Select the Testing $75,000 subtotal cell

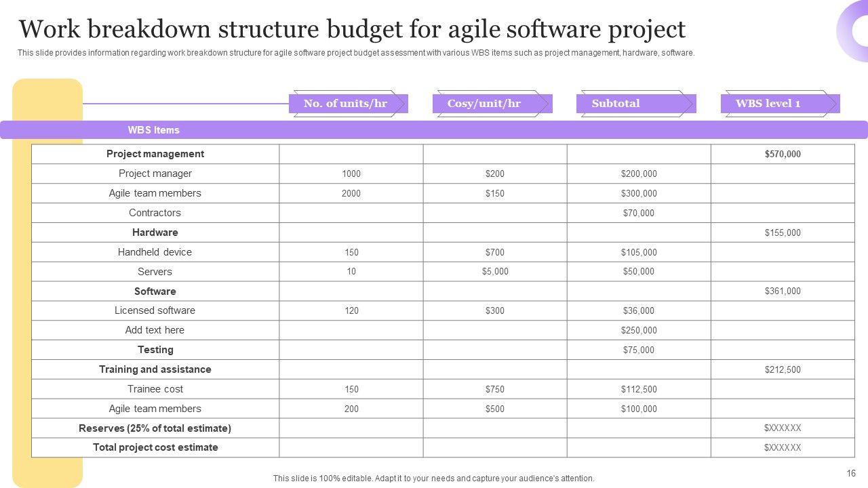click(x=639, y=350)
